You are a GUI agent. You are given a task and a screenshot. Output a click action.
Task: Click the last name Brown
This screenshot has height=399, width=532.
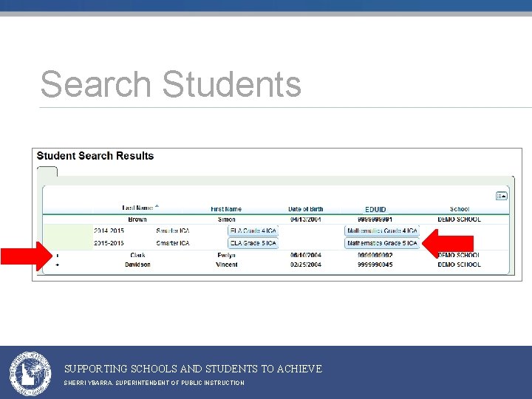point(137,219)
